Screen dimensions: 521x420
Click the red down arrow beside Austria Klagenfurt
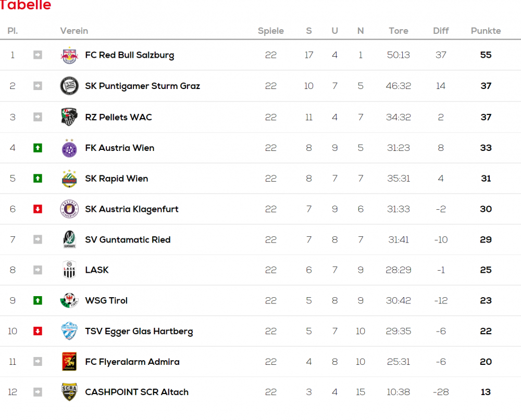(x=38, y=209)
